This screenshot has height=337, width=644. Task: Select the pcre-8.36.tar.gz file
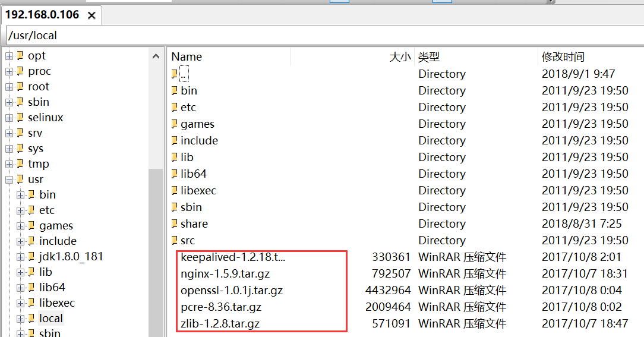pos(221,307)
